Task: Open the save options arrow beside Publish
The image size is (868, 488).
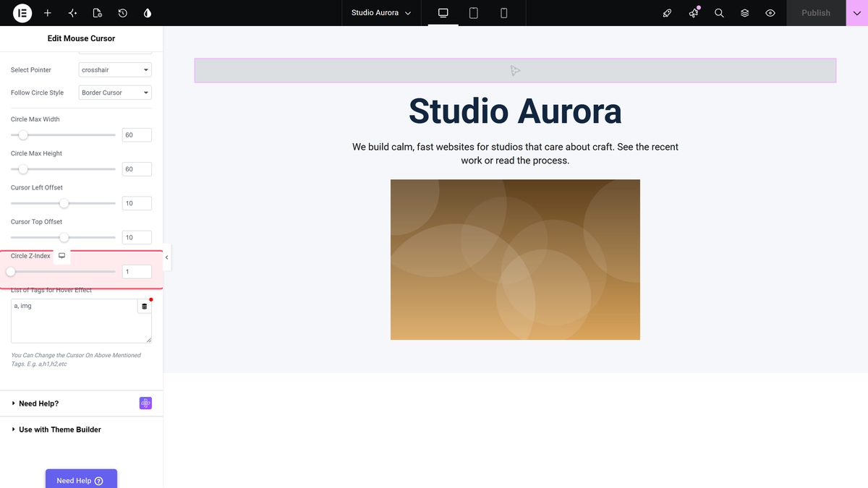Action: click(857, 13)
